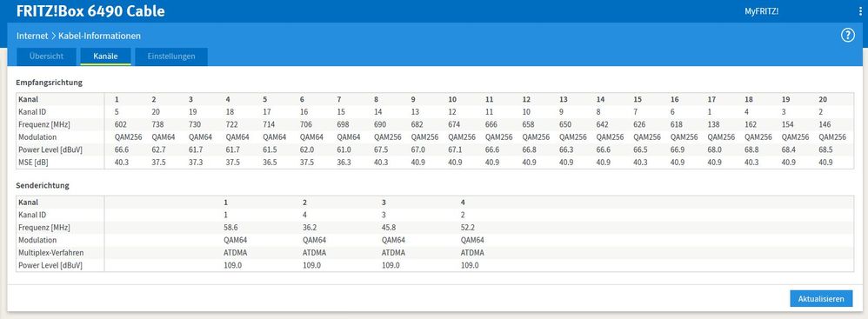868x319 pixels.
Task: Click the Empfangsrichtung section heading
Action: point(50,83)
